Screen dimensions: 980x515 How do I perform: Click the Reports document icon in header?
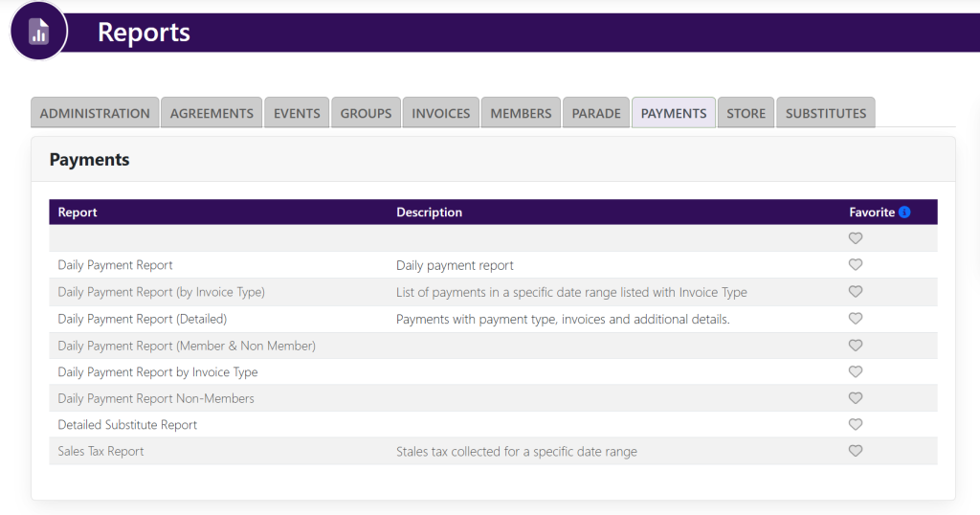tap(38, 32)
